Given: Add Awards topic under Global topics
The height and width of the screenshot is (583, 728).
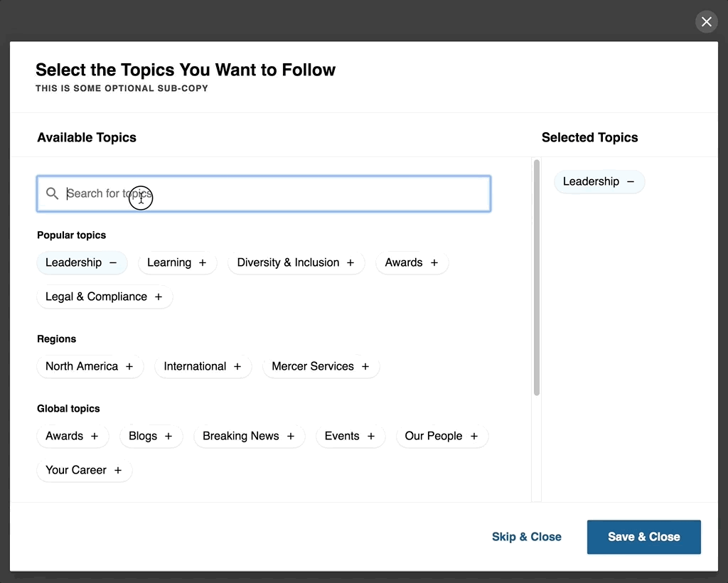Looking at the screenshot, I should click(73, 437).
